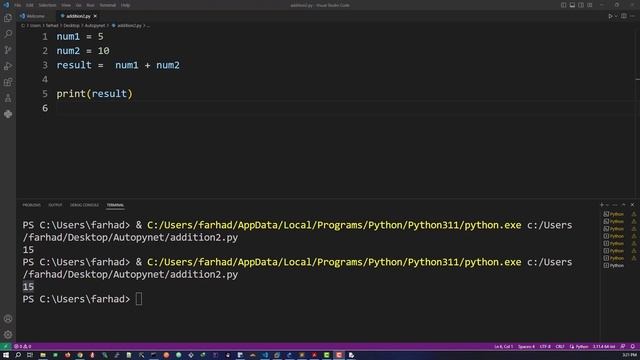This screenshot has width=640, height=360.
Task: Open Go to Line via Ln 6, Col 1
Action: pyautogui.click(x=504, y=347)
